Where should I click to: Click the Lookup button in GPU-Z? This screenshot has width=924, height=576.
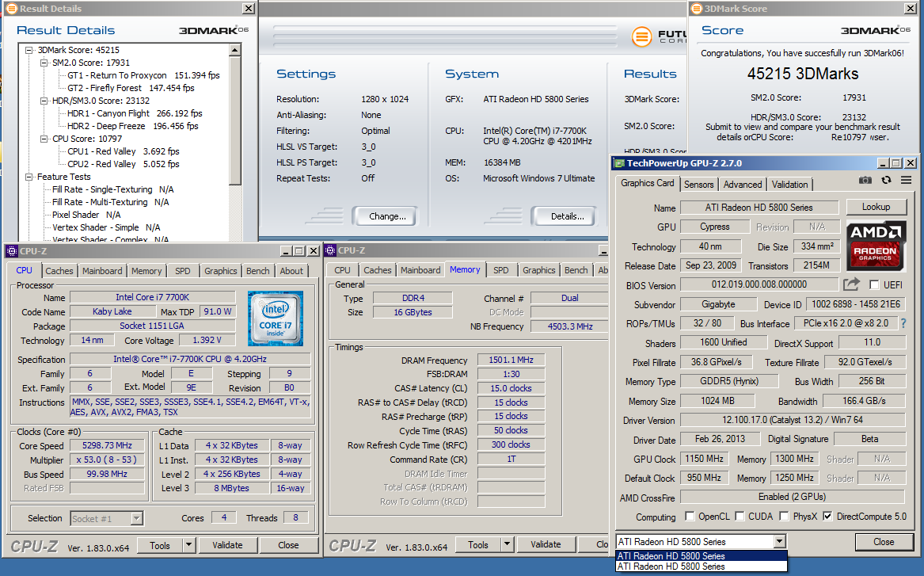pyautogui.click(x=876, y=207)
